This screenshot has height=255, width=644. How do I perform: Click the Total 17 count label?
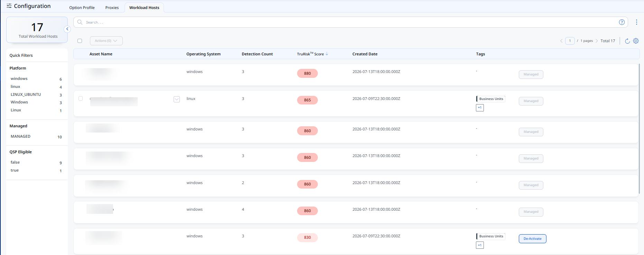tap(608, 41)
